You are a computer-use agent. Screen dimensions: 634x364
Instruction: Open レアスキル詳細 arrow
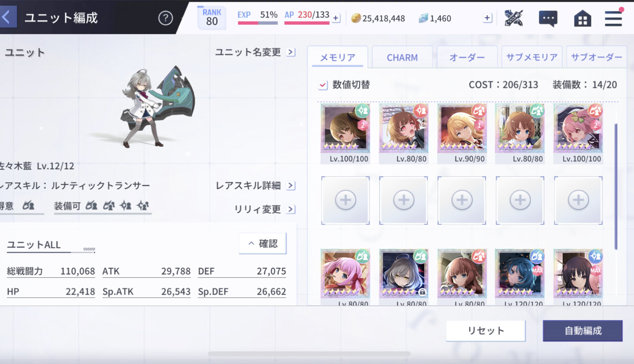coord(291,185)
